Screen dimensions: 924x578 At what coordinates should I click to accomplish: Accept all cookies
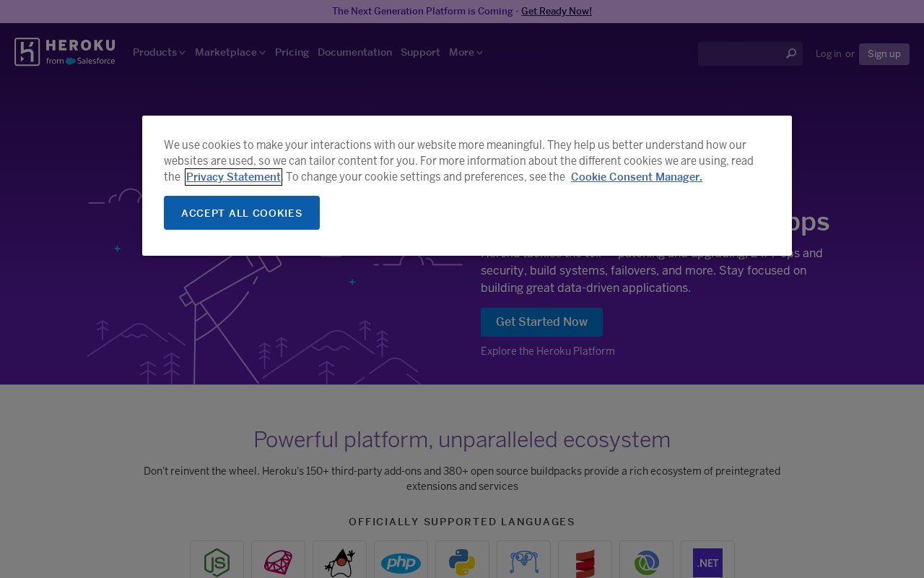242,212
